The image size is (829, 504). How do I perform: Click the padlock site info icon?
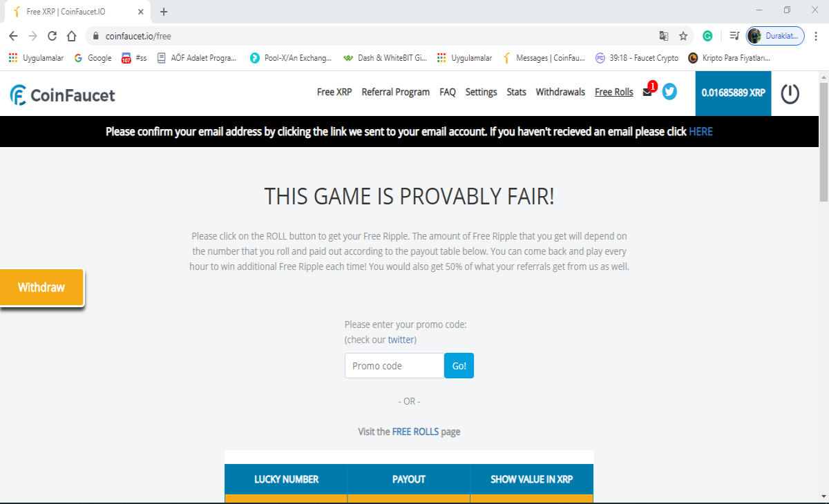point(95,36)
